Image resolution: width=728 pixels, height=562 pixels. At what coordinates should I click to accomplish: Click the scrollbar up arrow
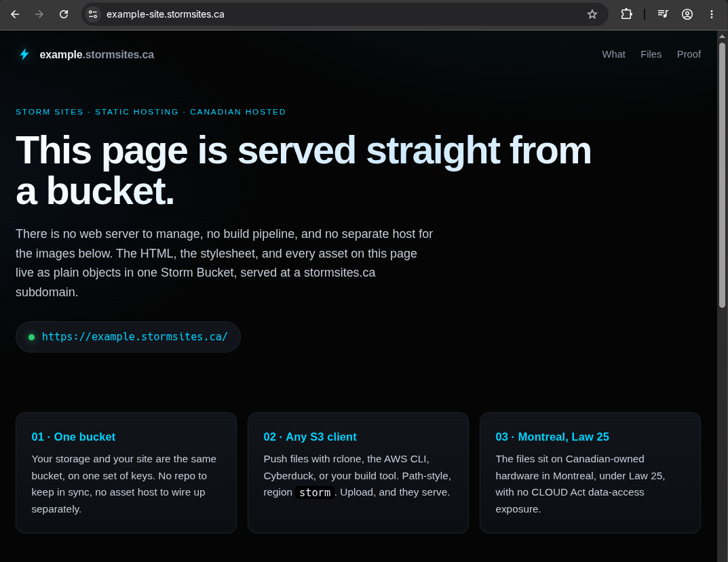722,36
